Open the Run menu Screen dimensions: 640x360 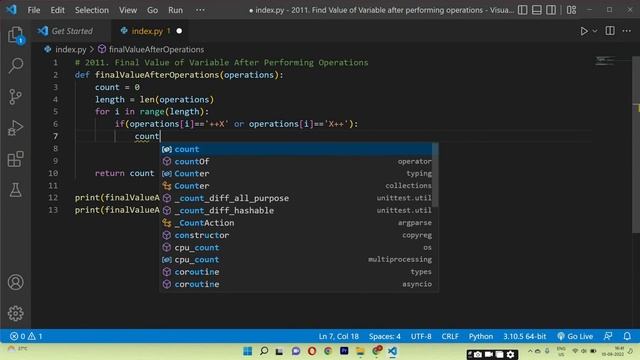pos(176,10)
